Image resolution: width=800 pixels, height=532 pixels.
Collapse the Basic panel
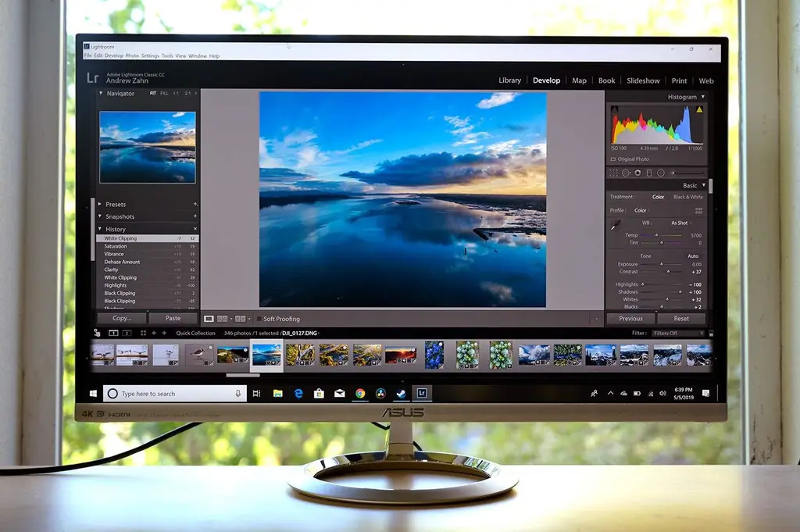(x=704, y=185)
